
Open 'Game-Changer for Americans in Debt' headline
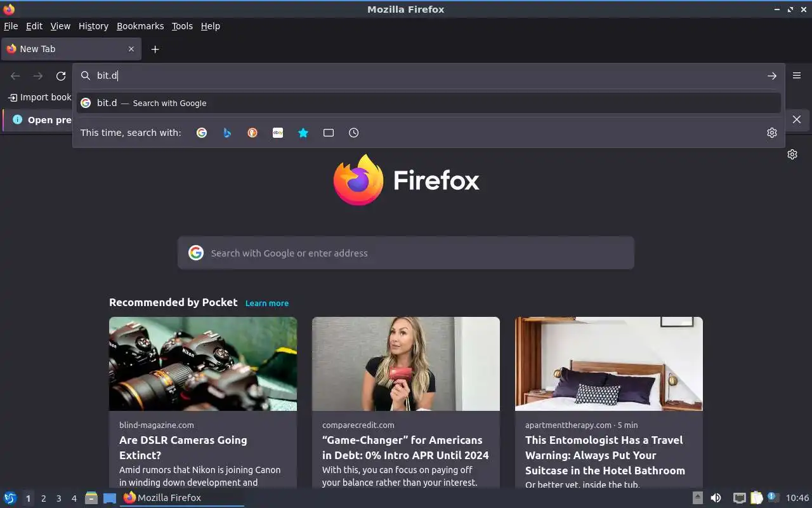[405, 448]
